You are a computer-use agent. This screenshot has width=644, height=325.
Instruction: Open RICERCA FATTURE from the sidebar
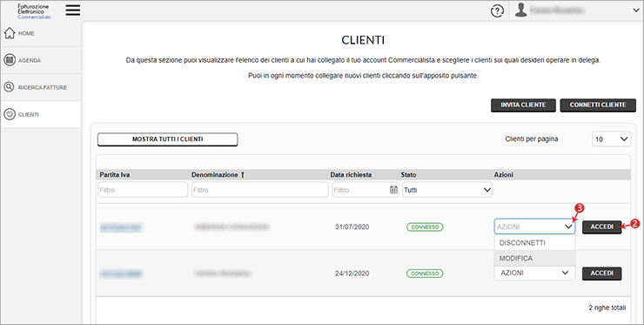pyautogui.click(x=43, y=88)
